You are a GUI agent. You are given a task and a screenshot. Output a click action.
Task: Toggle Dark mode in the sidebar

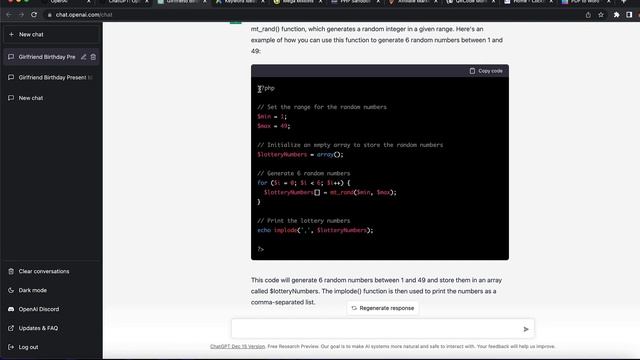(51, 290)
